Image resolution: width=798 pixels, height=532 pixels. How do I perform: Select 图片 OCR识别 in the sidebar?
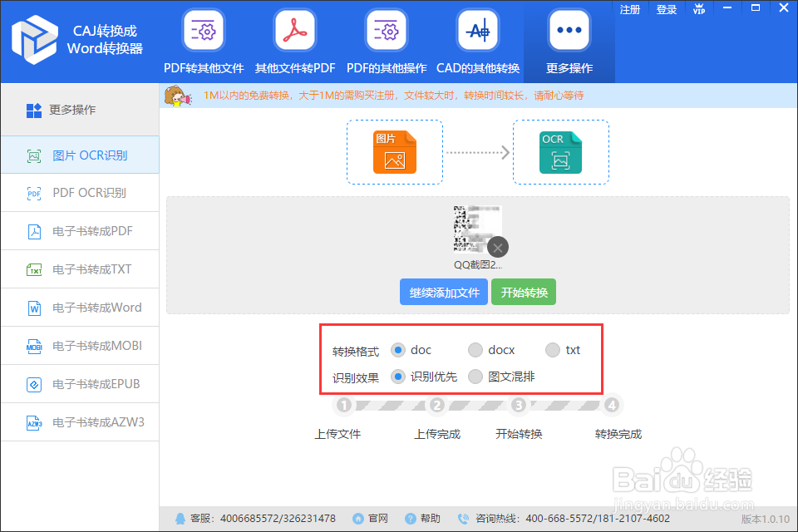[79, 155]
